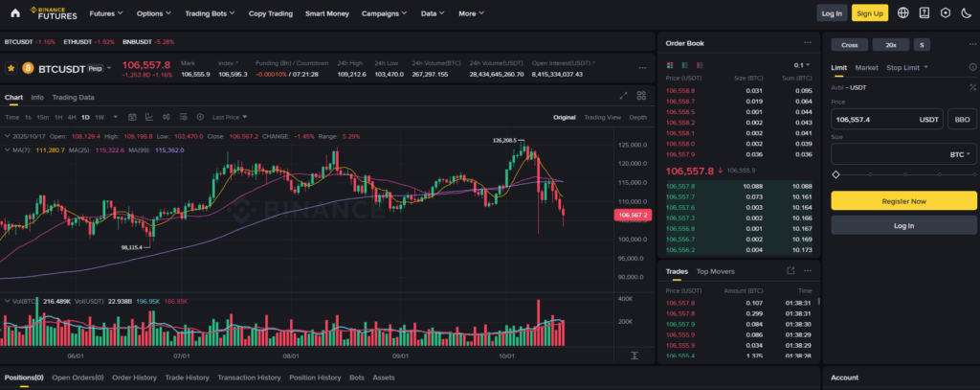The width and height of the screenshot is (980, 390).
Task: Switch to dark/light theme moon icon
Action: (x=964, y=13)
